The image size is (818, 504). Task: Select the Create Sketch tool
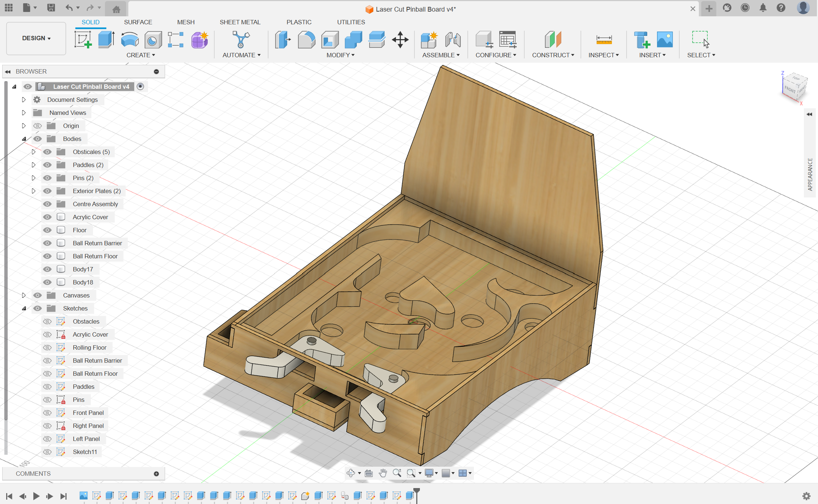coord(83,39)
